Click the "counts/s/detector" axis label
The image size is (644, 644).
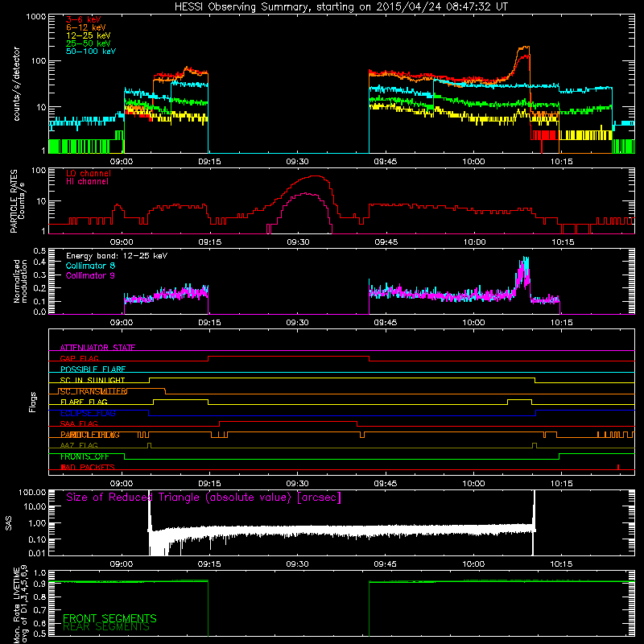17,84
